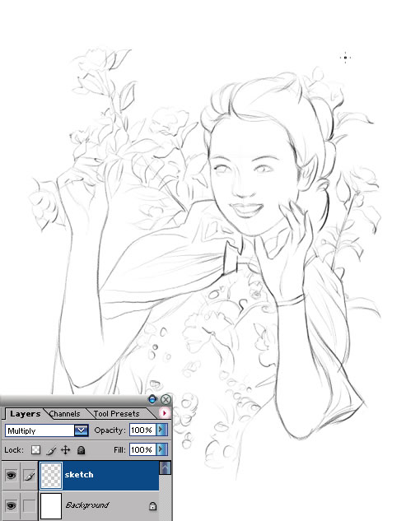
Task: Close the Layers palette
Action: (166, 399)
